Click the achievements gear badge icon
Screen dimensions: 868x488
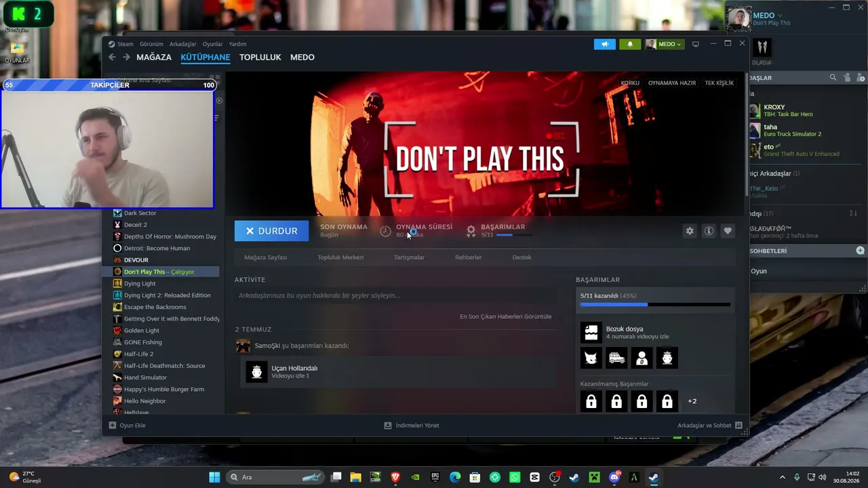(x=471, y=231)
